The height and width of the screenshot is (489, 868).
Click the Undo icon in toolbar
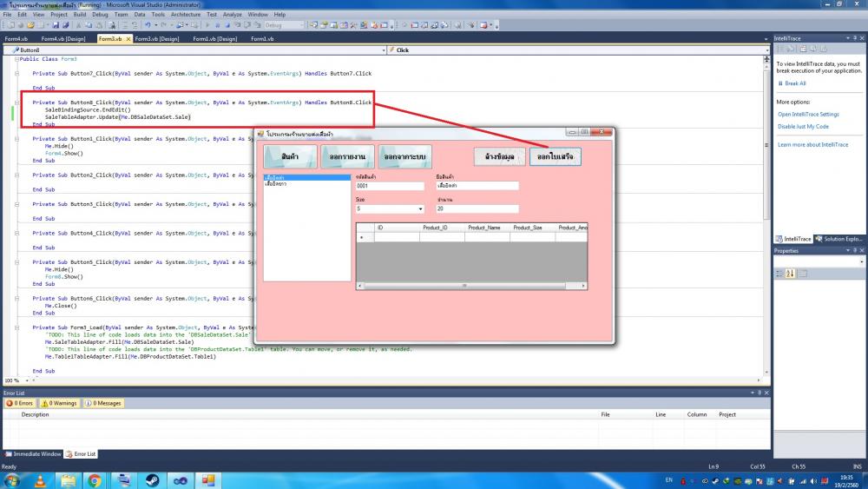[x=148, y=25]
